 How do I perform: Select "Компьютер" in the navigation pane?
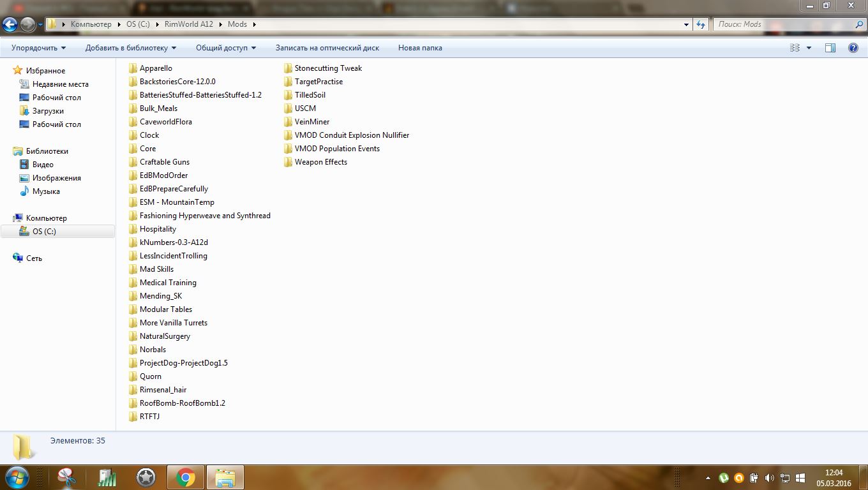point(46,218)
